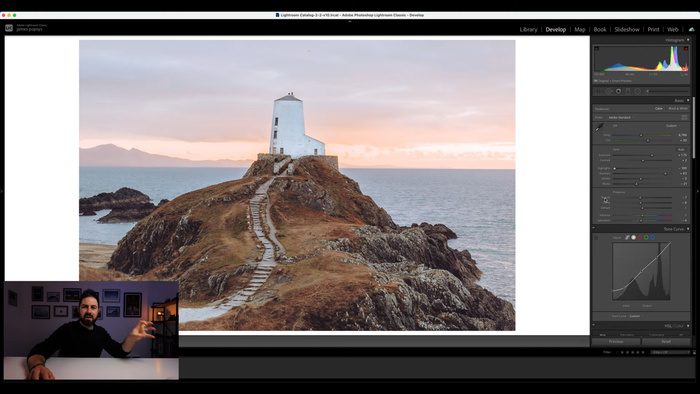Click the Saturation slider handle

(641, 220)
